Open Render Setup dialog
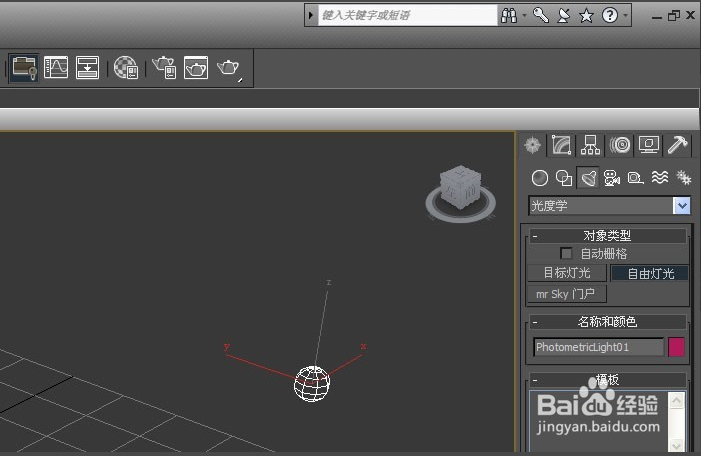 [x=164, y=68]
